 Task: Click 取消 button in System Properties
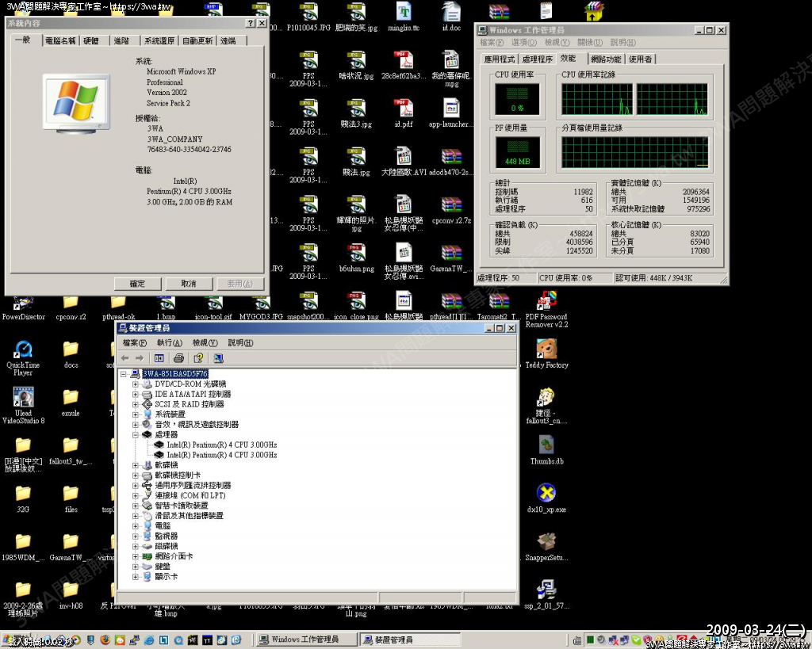point(188,284)
